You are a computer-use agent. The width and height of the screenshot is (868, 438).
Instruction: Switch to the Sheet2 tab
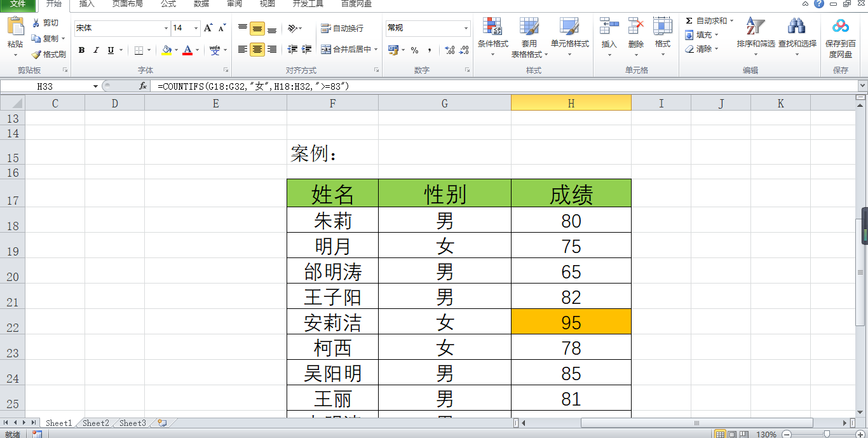coord(96,423)
